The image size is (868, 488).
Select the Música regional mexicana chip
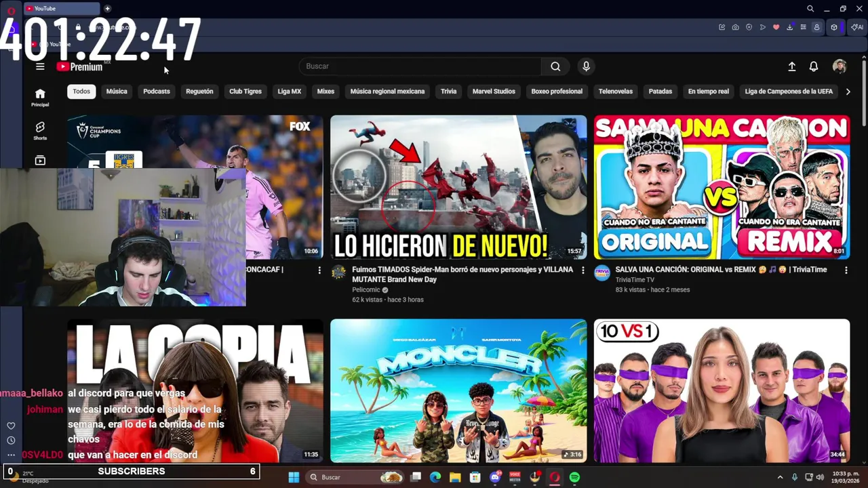click(x=387, y=91)
